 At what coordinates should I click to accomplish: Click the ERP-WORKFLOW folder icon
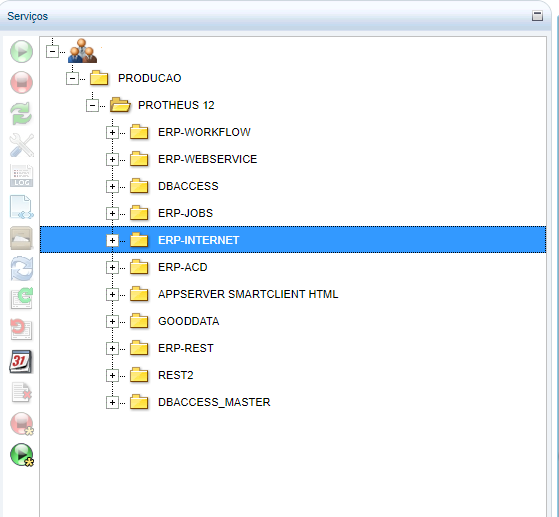tap(139, 132)
